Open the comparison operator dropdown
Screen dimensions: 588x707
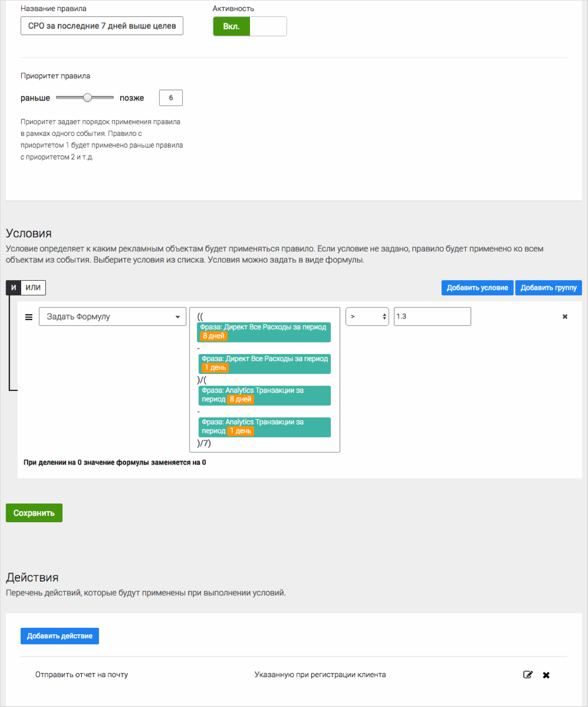(x=367, y=317)
